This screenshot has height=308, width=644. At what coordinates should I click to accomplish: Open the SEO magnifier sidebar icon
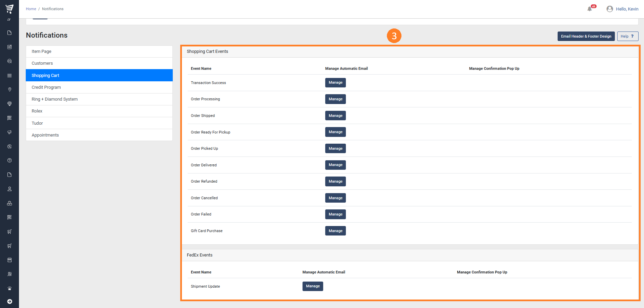click(x=9, y=61)
